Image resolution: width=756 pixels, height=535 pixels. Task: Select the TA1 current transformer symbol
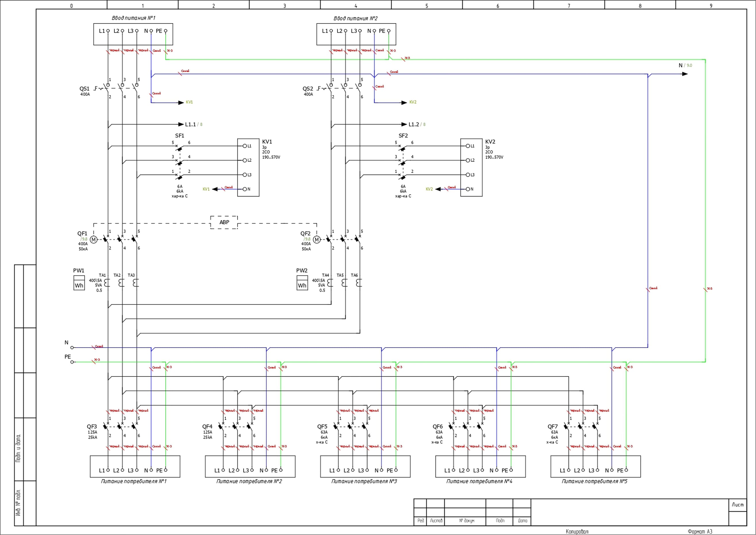107,283
